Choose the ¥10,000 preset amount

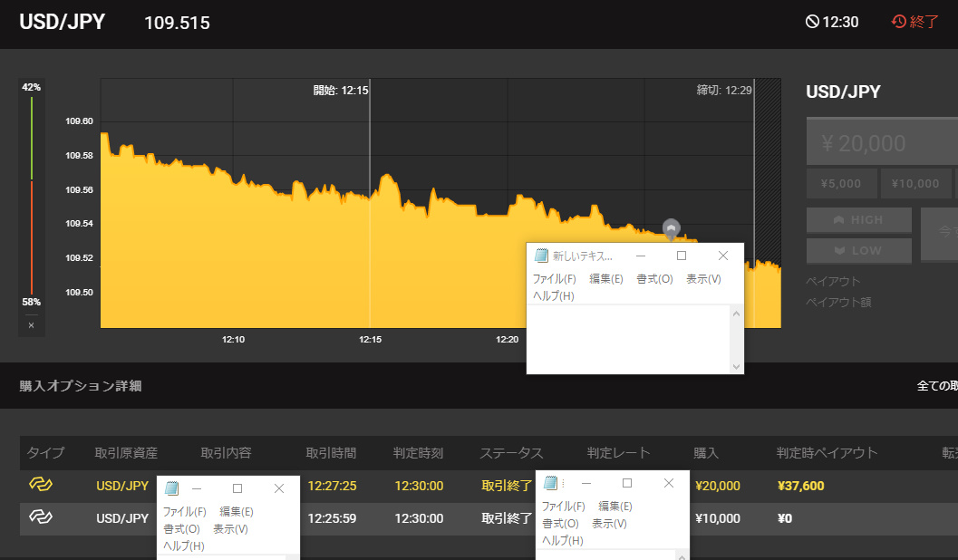tap(915, 184)
